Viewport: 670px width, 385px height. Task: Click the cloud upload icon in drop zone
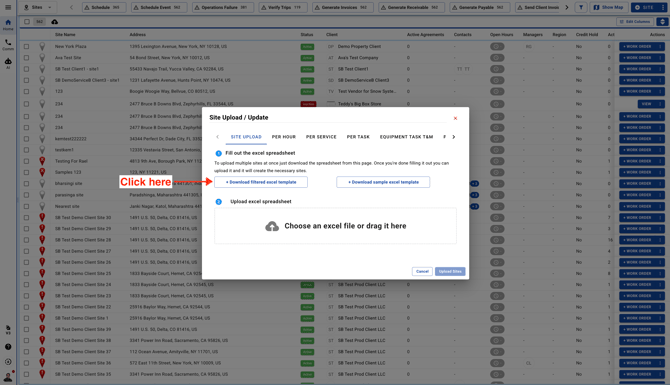point(272,226)
